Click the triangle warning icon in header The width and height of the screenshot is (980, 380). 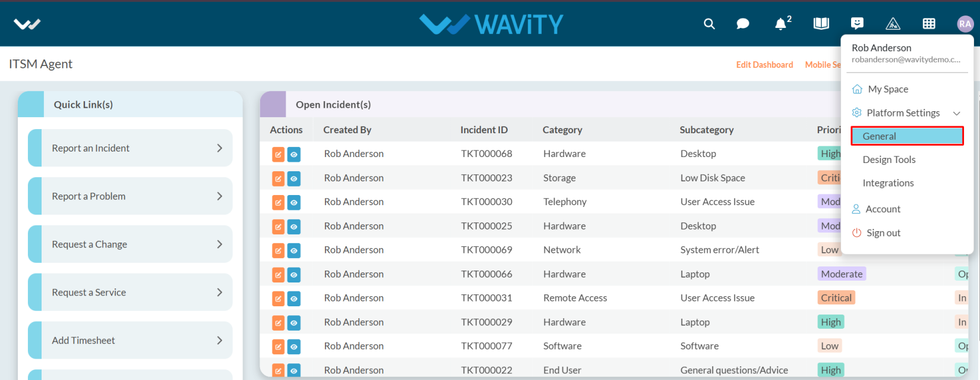[x=893, y=24]
